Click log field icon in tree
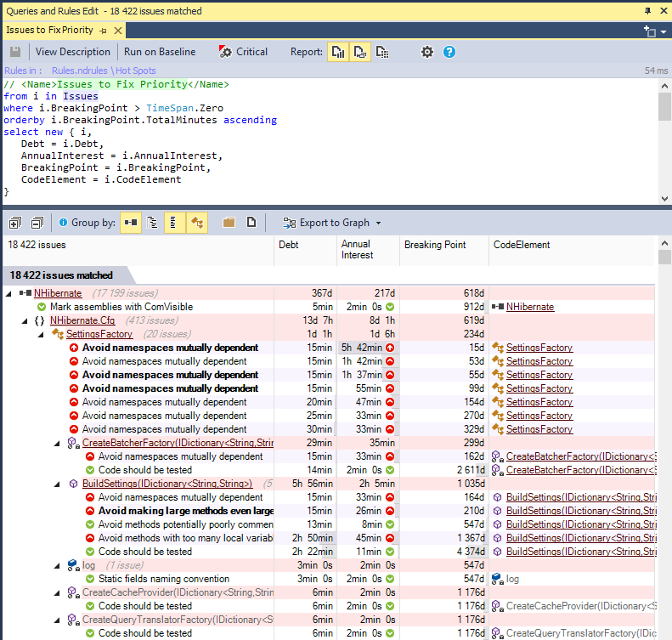 73,566
